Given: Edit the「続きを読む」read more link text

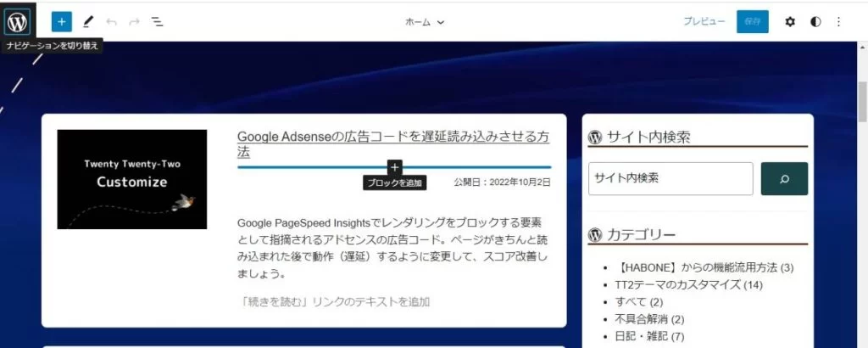Looking at the screenshot, I should coord(334,301).
